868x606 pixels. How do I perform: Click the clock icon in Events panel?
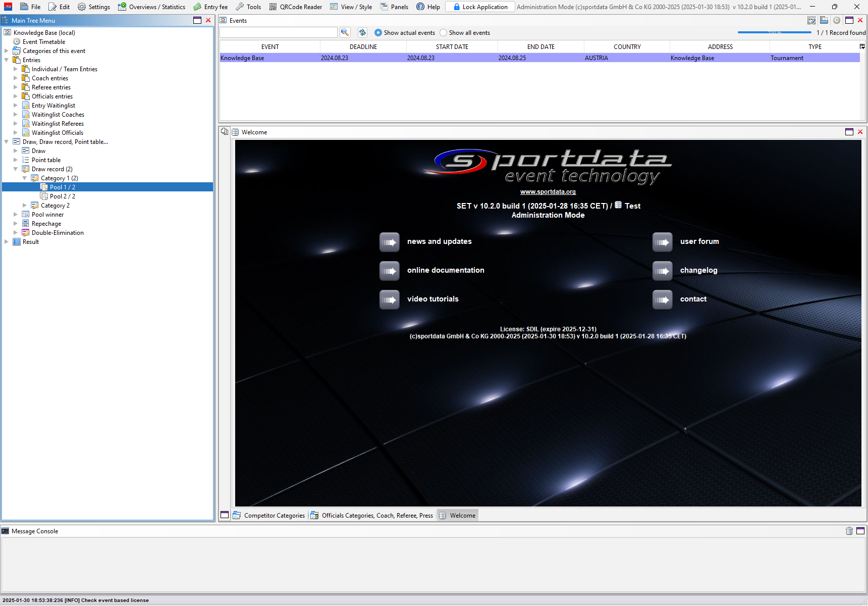pyautogui.click(x=837, y=20)
